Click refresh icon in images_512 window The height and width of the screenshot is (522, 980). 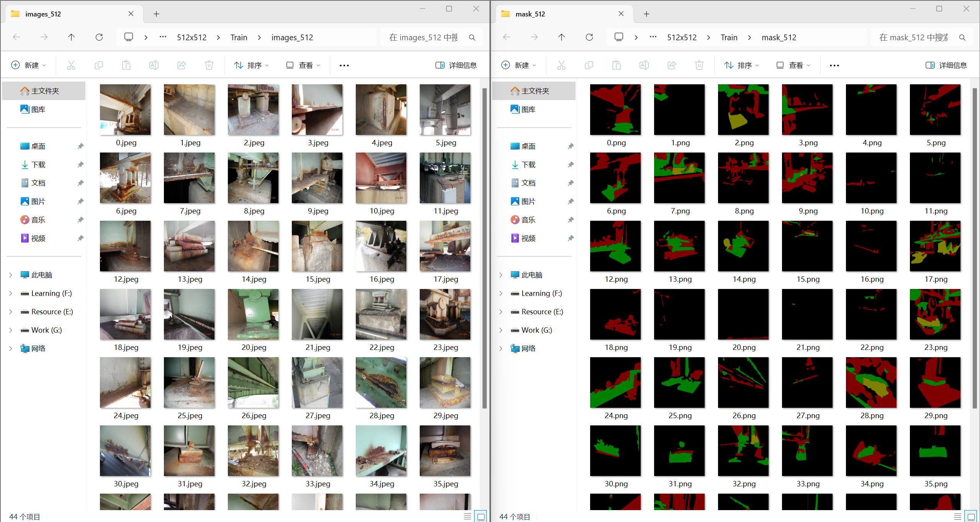(99, 37)
